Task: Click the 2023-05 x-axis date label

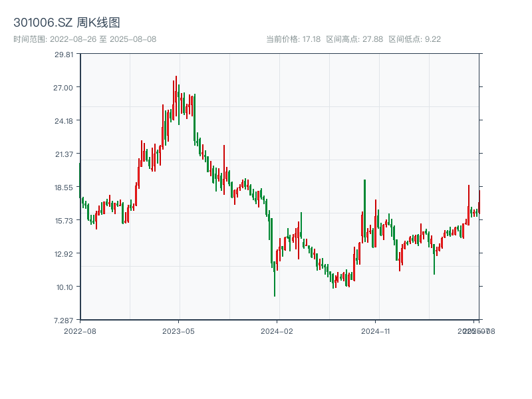Action: tap(178, 331)
